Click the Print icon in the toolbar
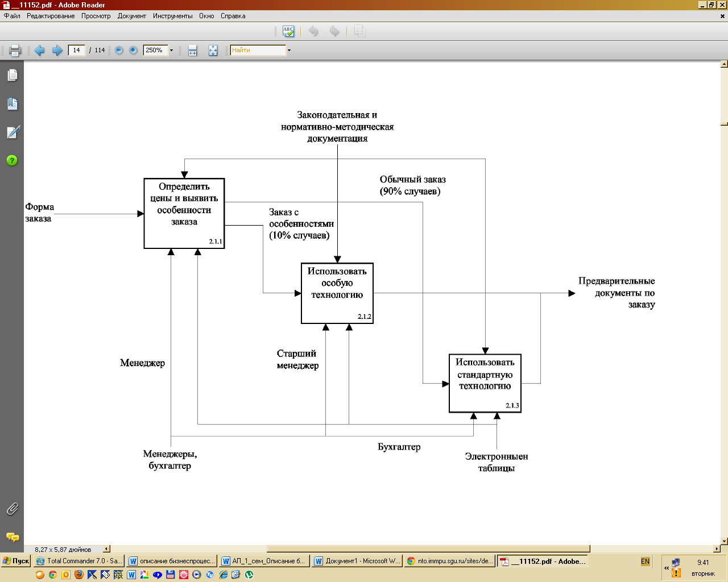 click(15, 51)
